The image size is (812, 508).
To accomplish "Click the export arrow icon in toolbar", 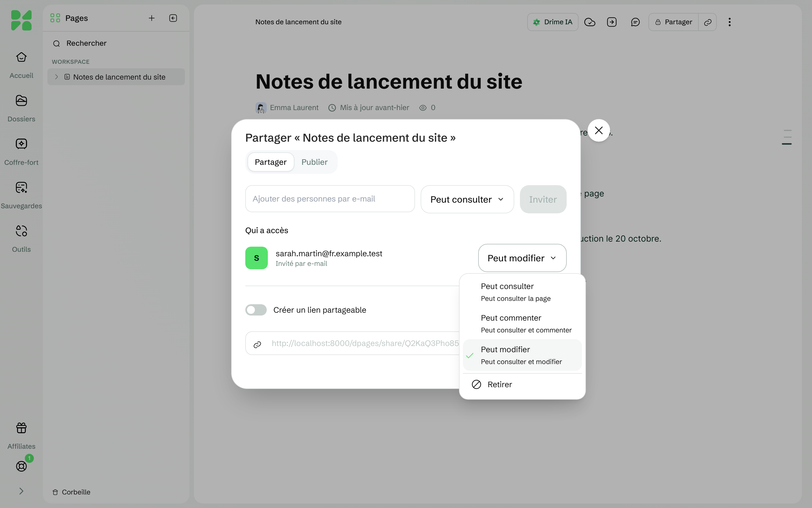I will (612, 22).
